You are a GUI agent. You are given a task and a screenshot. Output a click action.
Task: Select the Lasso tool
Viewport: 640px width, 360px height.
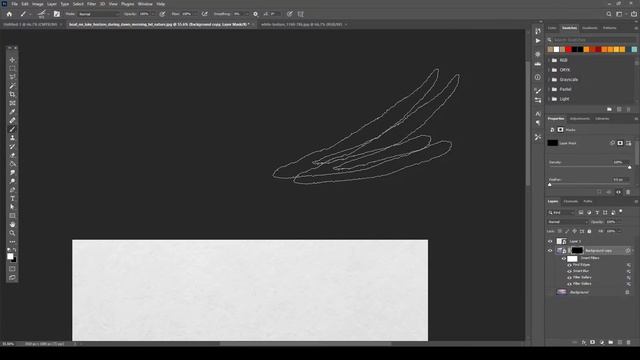tap(12, 77)
